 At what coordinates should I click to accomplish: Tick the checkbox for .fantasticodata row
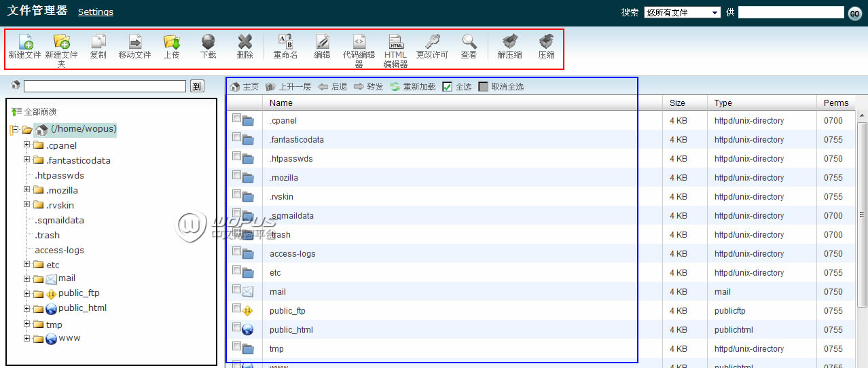[x=236, y=137]
